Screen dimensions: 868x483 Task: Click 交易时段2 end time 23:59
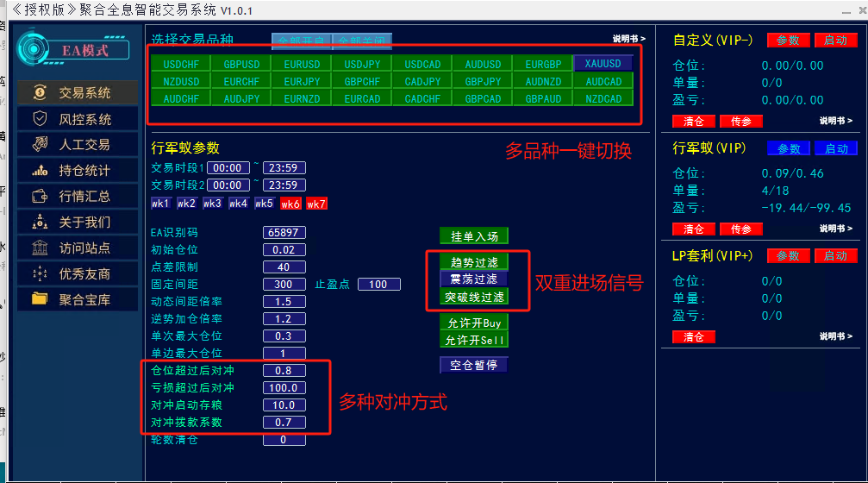coord(284,185)
